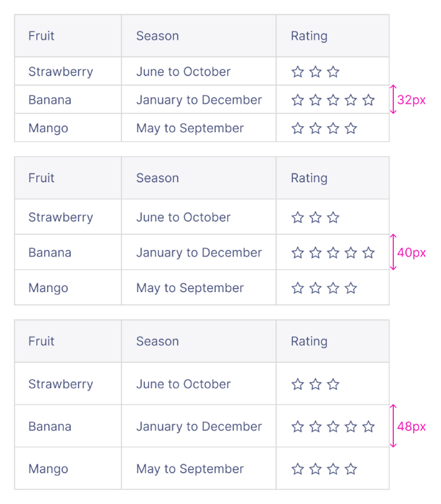The width and height of the screenshot is (441, 504).
Task: Select the fourth star for Mango, middle table
Action: [351, 287]
